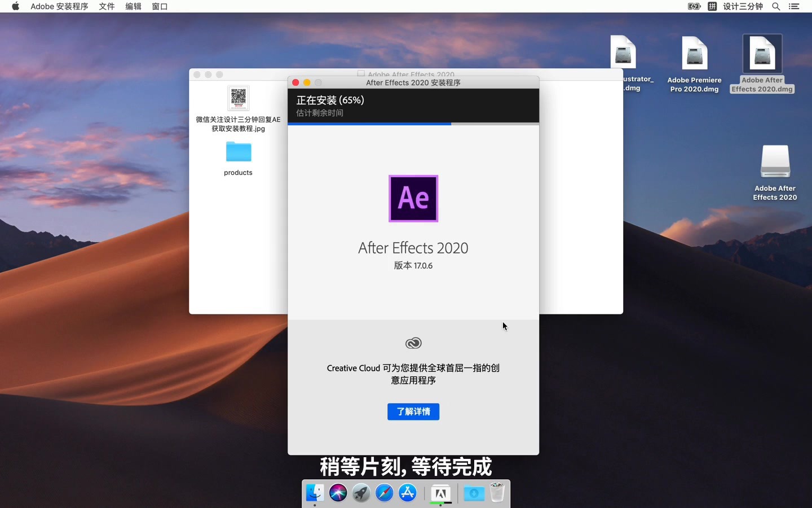Launch Siri from the Dock
This screenshot has height=508, width=812.
338,493
